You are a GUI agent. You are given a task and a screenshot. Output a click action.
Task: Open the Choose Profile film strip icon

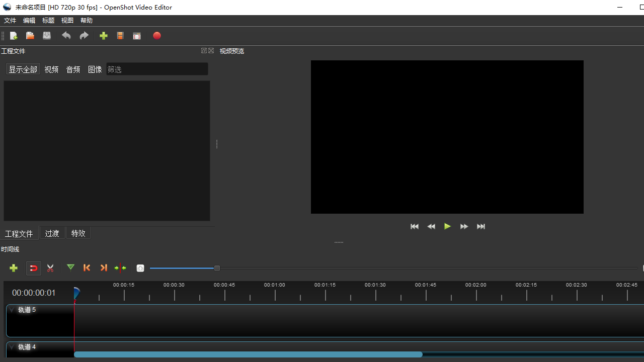click(120, 36)
